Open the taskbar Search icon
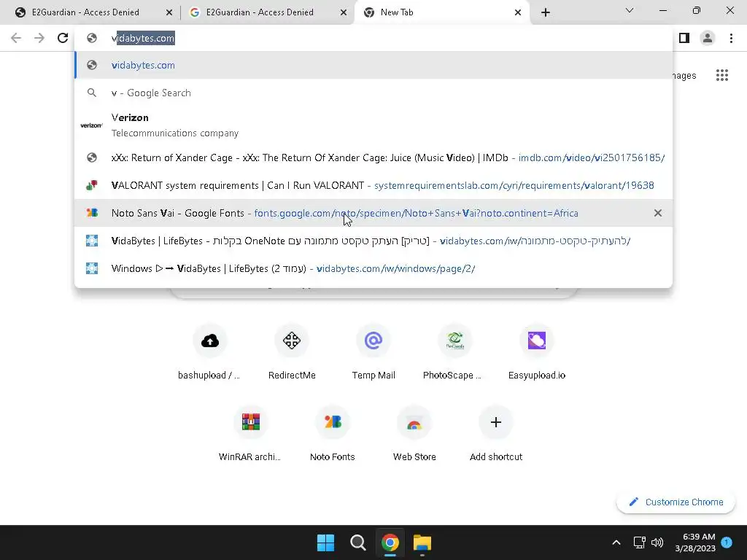 click(x=357, y=542)
